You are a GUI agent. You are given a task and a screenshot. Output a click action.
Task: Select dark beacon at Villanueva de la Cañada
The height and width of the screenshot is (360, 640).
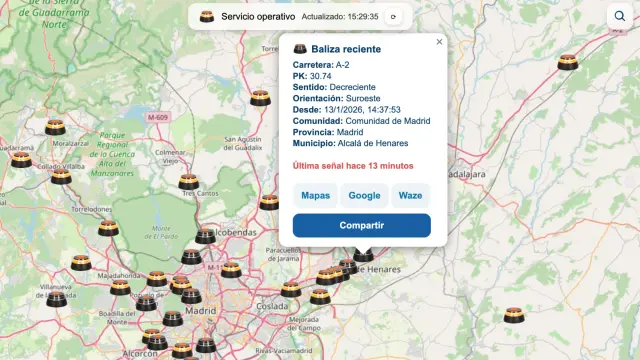pos(57,299)
